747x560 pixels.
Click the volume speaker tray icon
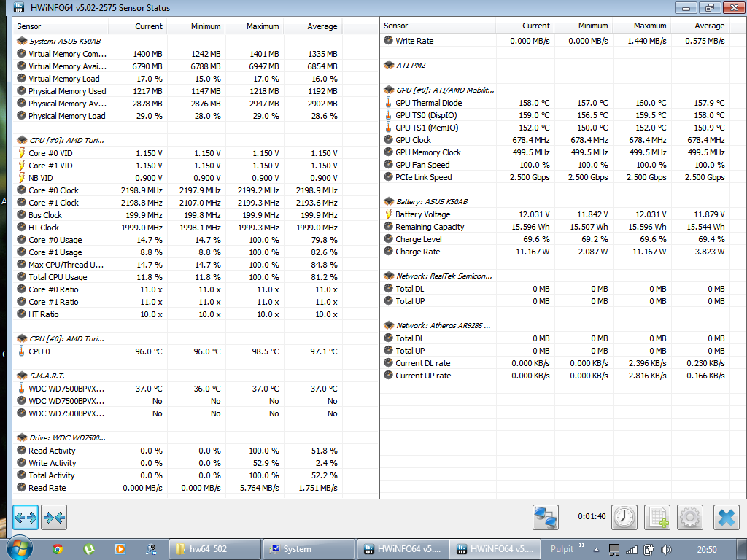(x=666, y=550)
